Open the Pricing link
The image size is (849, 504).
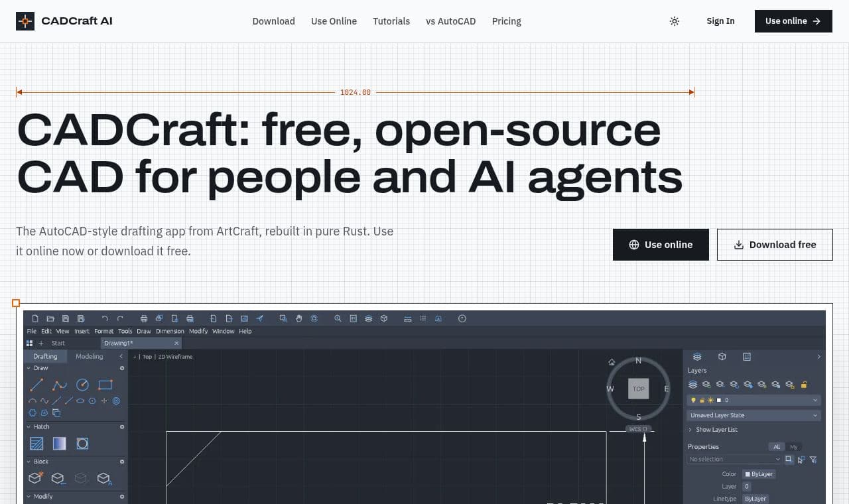tap(507, 21)
